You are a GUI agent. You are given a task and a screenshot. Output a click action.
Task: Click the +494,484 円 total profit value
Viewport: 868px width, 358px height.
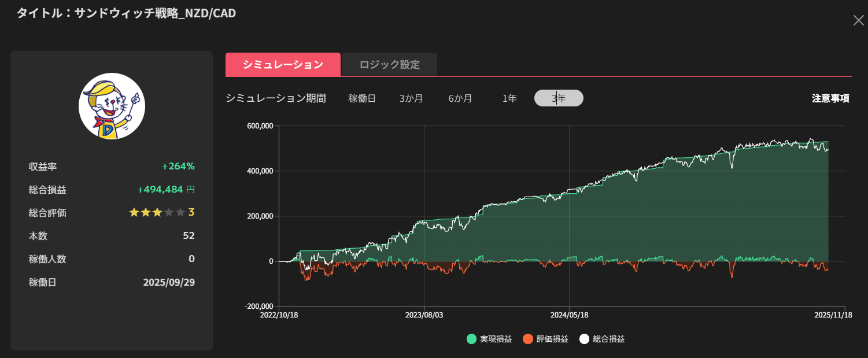pyautogui.click(x=165, y=190)
